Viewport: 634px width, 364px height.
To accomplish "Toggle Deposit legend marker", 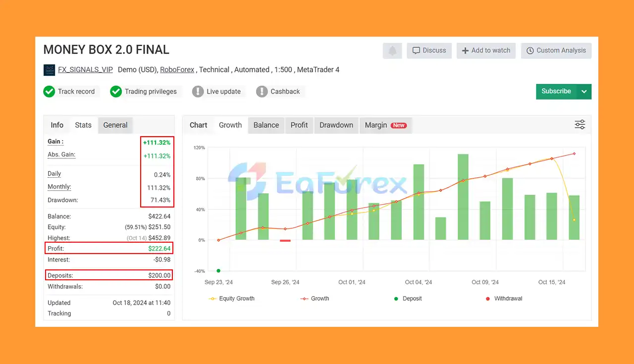I will [395, 299].
